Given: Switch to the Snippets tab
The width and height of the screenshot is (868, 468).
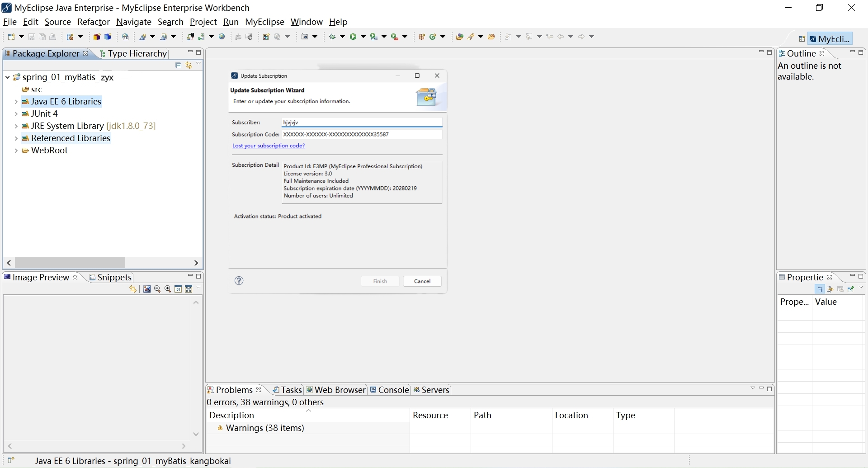Looking at the screenshot, I should [110, 277].
